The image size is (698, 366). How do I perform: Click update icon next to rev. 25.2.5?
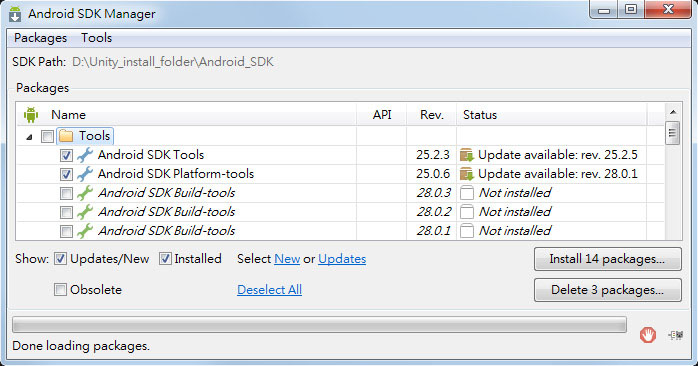pyautogui.click(x=467, y=155)
